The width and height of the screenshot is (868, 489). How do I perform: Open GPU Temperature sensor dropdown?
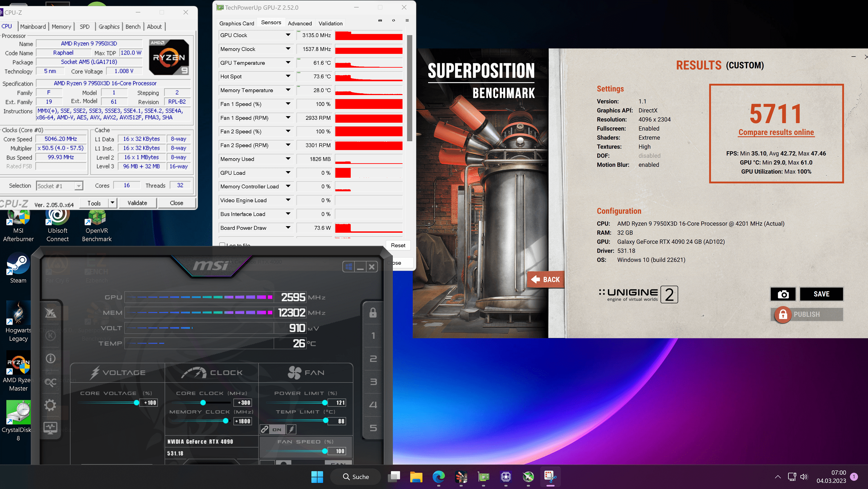288,63
